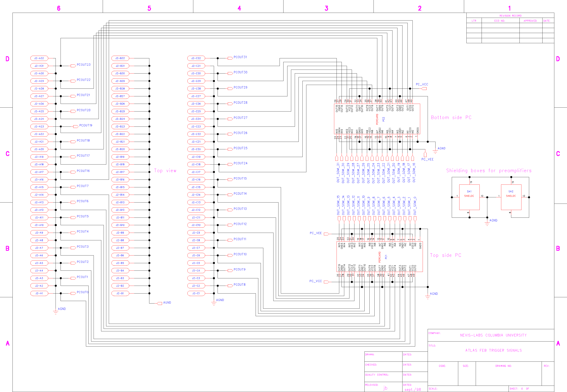Select the PCOUT31 output port symbol
Viewport: 567px width, 392px height.
pos(230,58)
